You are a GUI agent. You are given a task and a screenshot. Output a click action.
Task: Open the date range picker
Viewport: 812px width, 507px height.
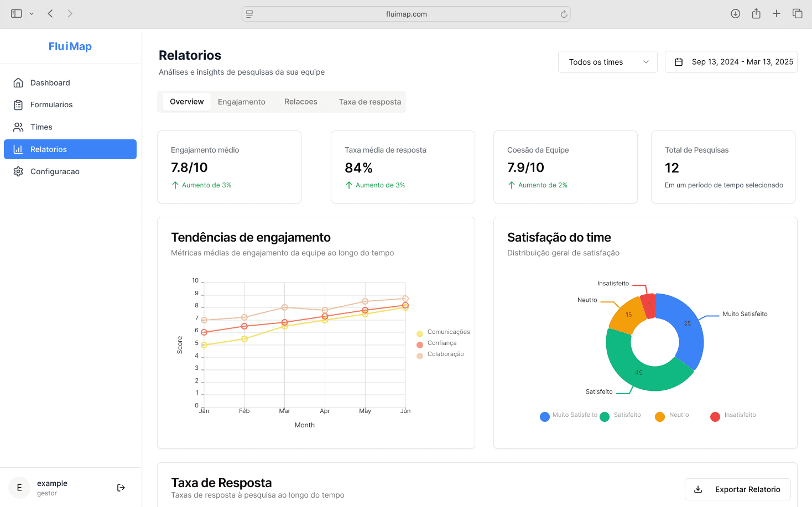click(x=731, y=62)
